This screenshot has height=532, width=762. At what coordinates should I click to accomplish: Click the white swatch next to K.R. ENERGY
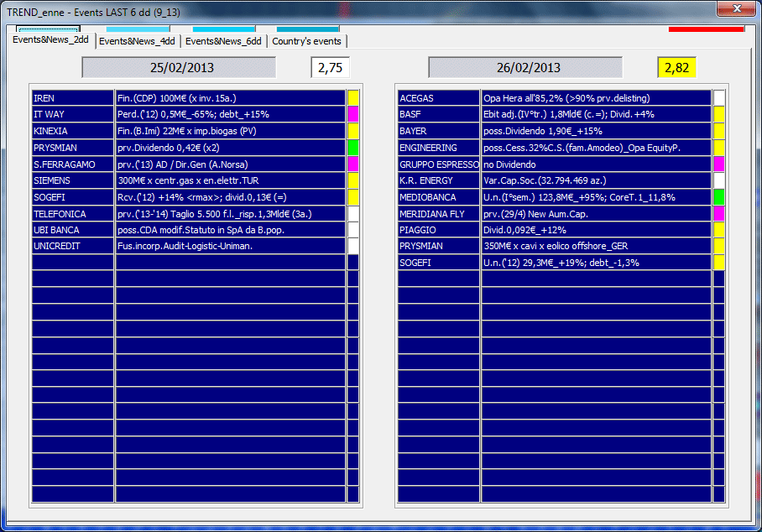pos(719,180)
